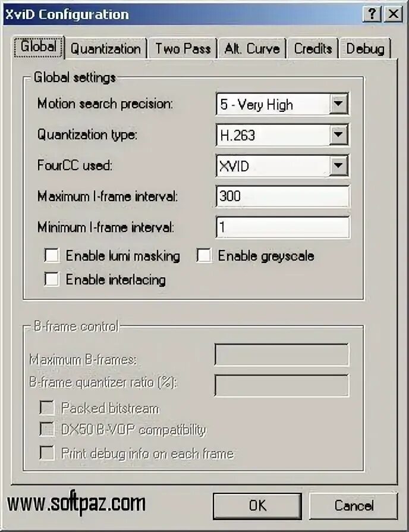Switch to the Quantization tab
Screen dimensions: 409x532
point(105,49)
